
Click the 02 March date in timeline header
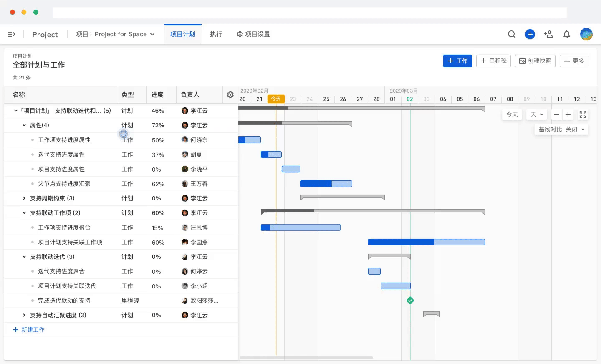[410, 99]
